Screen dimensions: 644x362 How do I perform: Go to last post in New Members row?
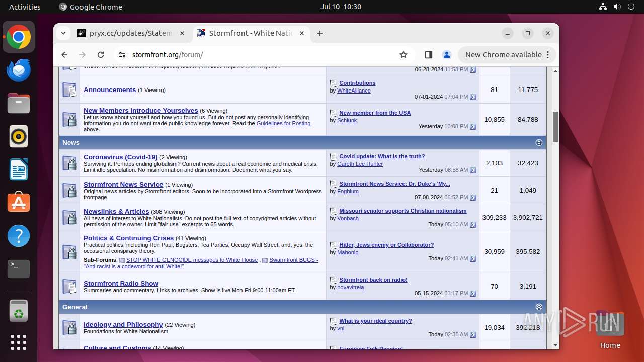coord(473,127)
